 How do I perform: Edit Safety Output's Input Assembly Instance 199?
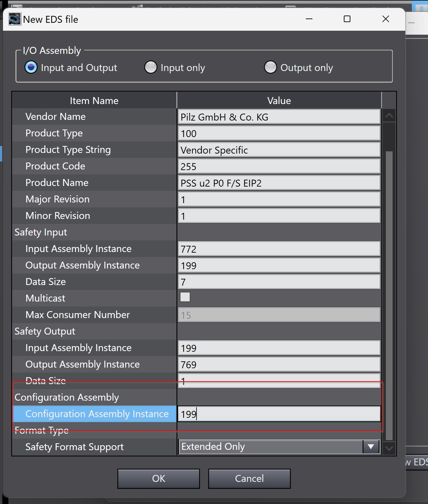tap(279, 348)
